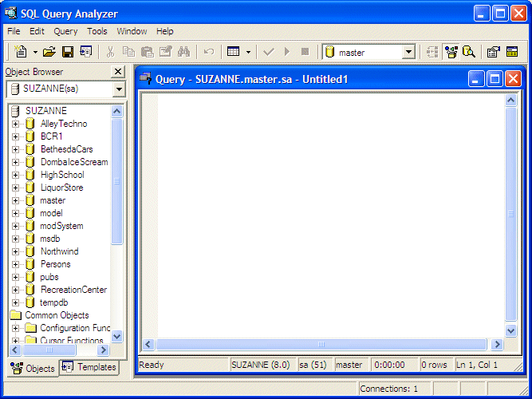Click the Cancel Query Execution stop icon
The width and height of the screenshot is (532, 399).
coord(305,52)
